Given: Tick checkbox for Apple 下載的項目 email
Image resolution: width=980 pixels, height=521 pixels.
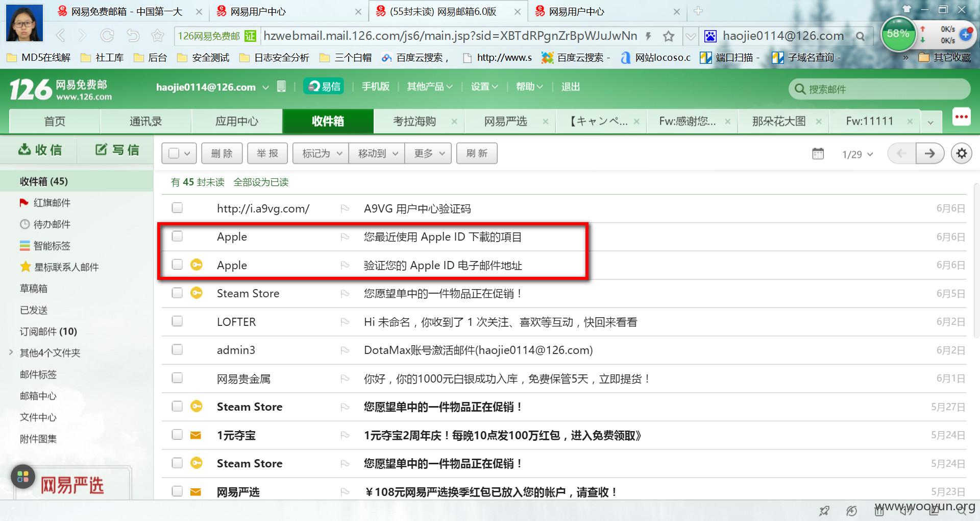Looking at the screenshot, I should click(177, 236).
